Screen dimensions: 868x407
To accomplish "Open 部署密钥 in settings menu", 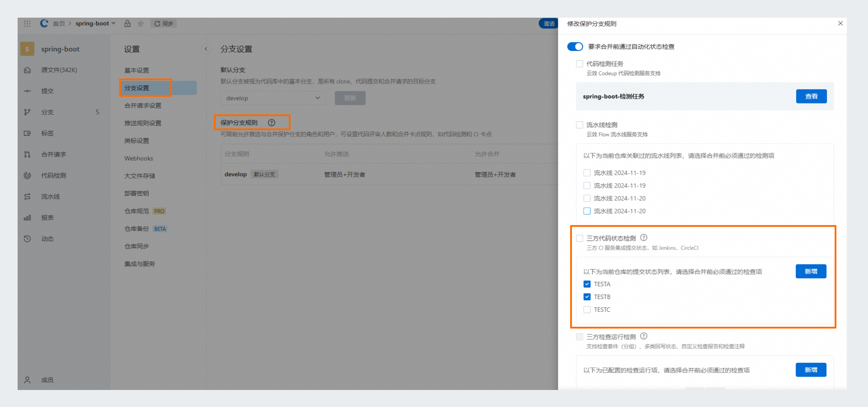I will (x=136, y=193).
